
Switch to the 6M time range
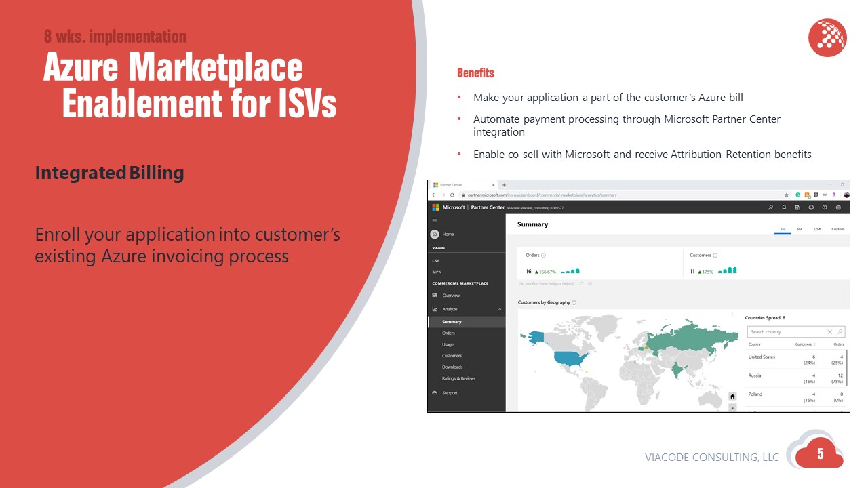click(x=800, y=229)
